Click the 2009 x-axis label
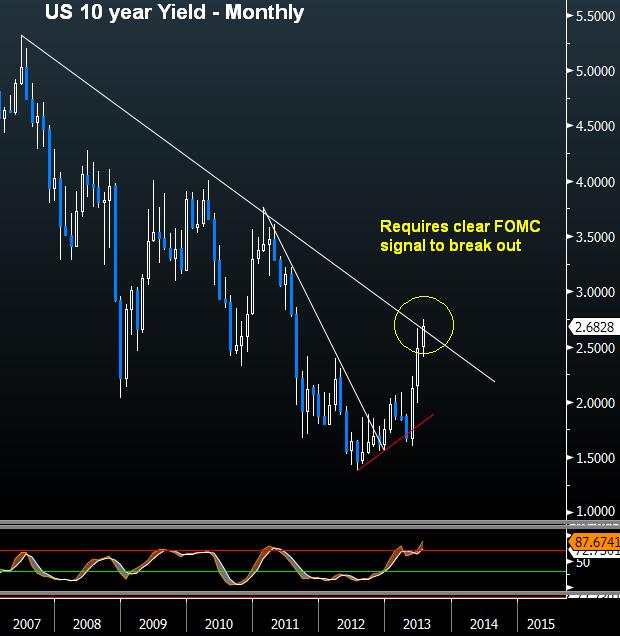 [x=153, y=624]
